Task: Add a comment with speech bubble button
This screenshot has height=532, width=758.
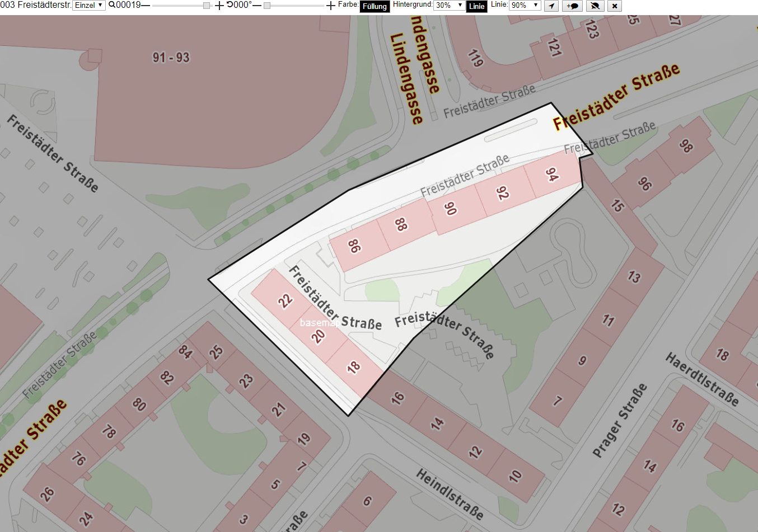Action: tap(572, 6)
